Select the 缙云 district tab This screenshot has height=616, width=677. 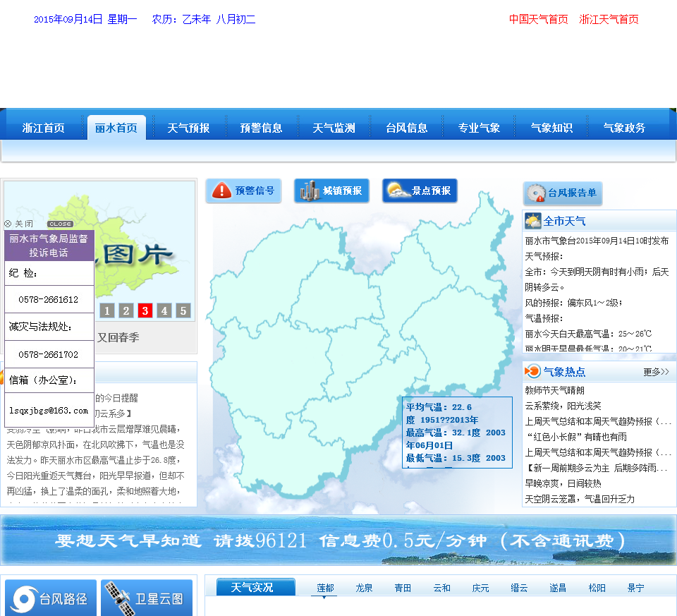tap(519, 588)
